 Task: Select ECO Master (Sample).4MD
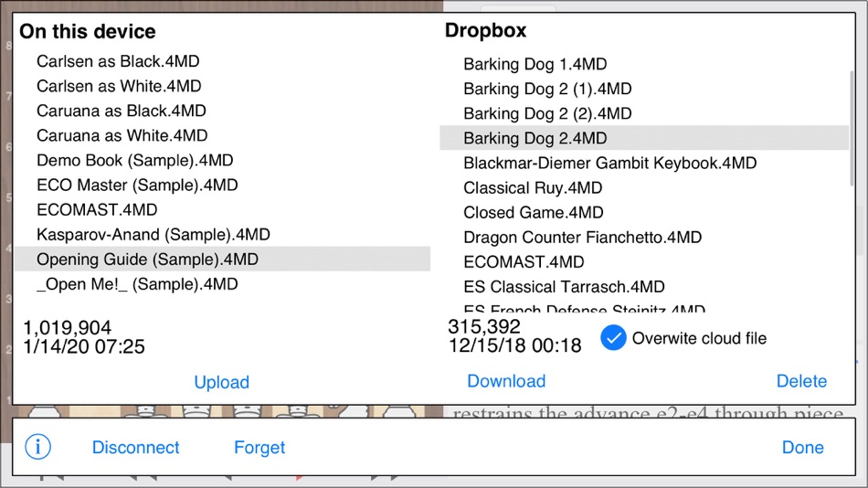pos(223,185)
